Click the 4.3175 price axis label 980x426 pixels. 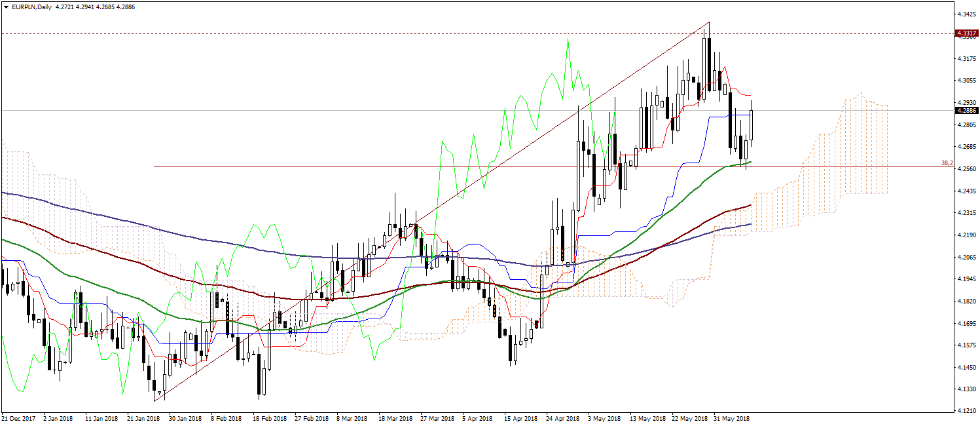click(x=966, y=58)
